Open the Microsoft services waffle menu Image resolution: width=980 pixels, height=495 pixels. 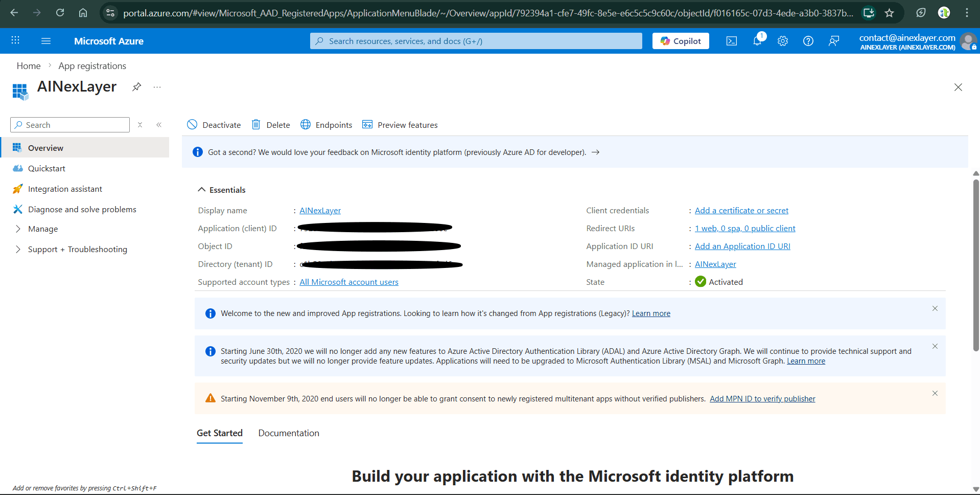click(x=15, y=40)
